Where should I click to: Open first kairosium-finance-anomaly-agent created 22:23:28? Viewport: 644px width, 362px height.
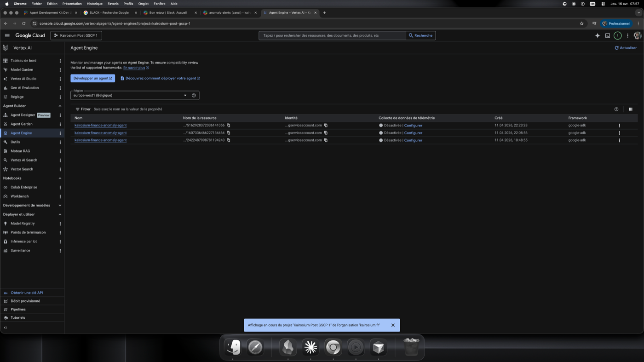(100, 125)
